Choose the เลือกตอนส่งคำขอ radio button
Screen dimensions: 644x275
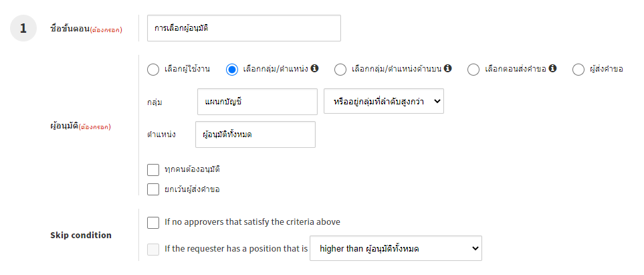[473, 69]
